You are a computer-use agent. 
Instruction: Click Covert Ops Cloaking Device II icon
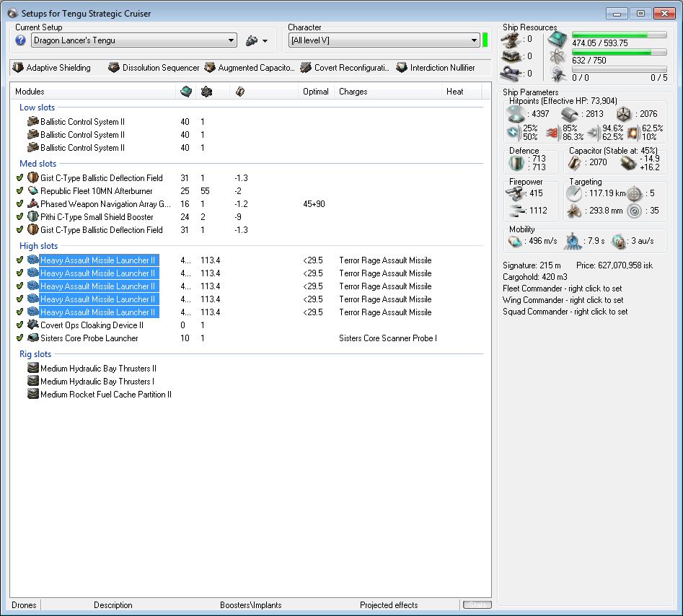[33, 325]
